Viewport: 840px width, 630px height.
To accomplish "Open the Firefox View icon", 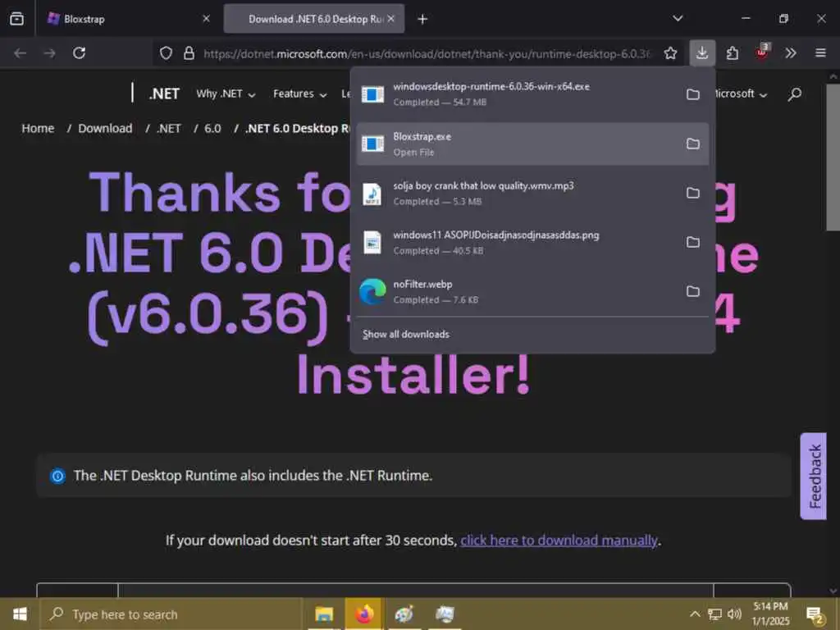I will pos(16,19).
